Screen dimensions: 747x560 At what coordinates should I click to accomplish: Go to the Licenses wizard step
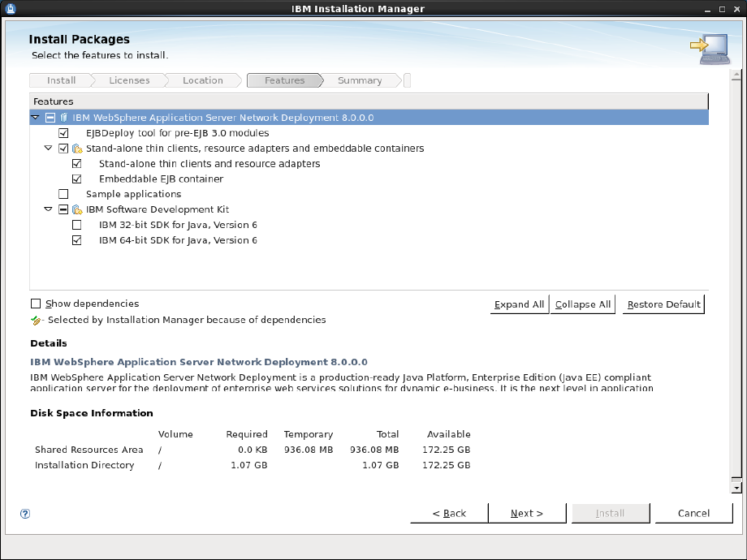(129, 80)
